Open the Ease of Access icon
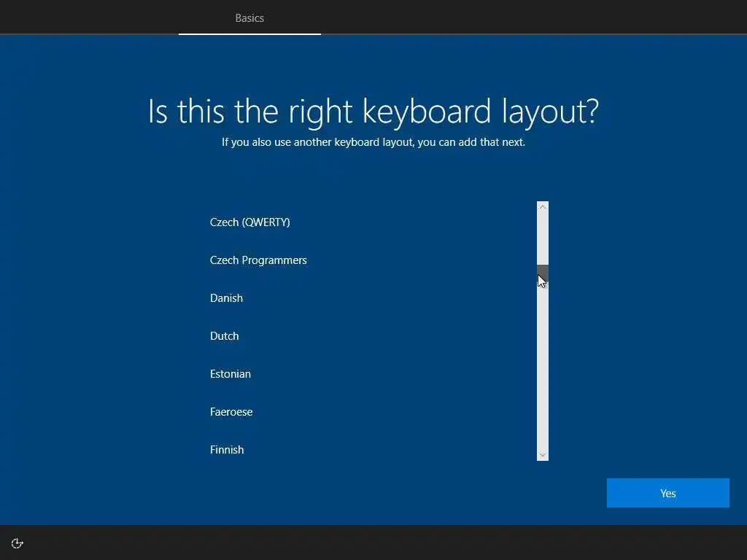Screen dimensions: 747x560 pos(18,543)
